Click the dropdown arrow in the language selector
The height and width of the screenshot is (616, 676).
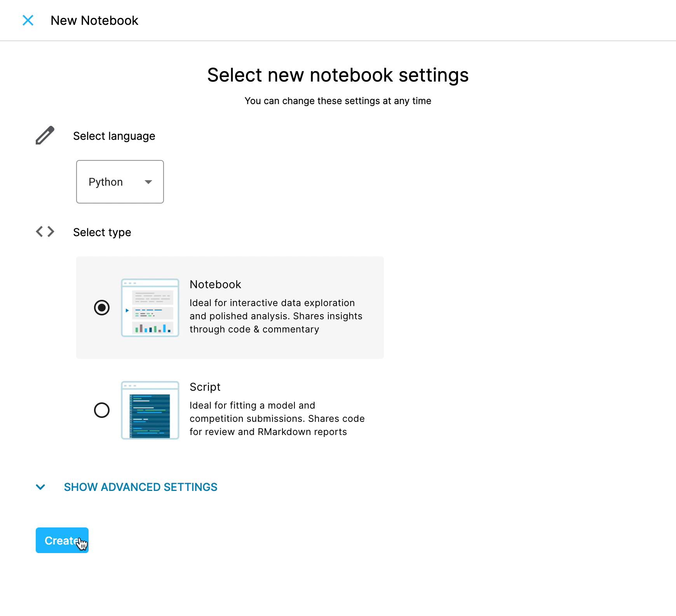(148, 182)
